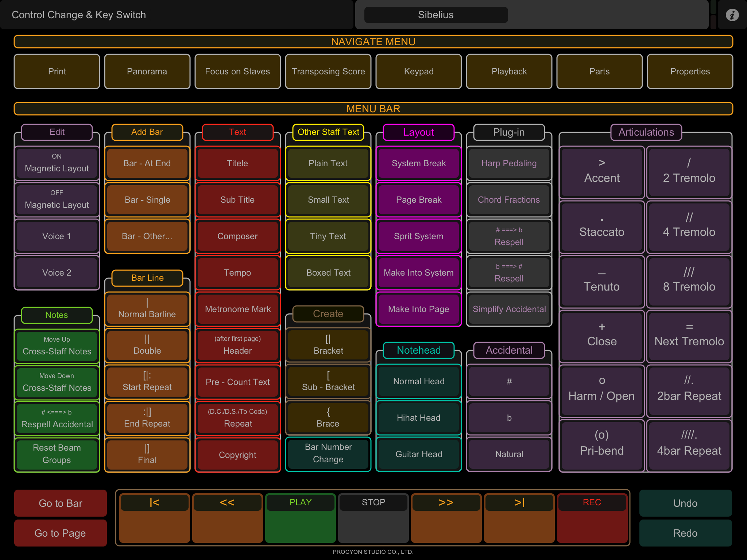Tap the Tenuto articulation pad
The width and height of the screenshot is (747, 560).
click(x=601, y=281)
